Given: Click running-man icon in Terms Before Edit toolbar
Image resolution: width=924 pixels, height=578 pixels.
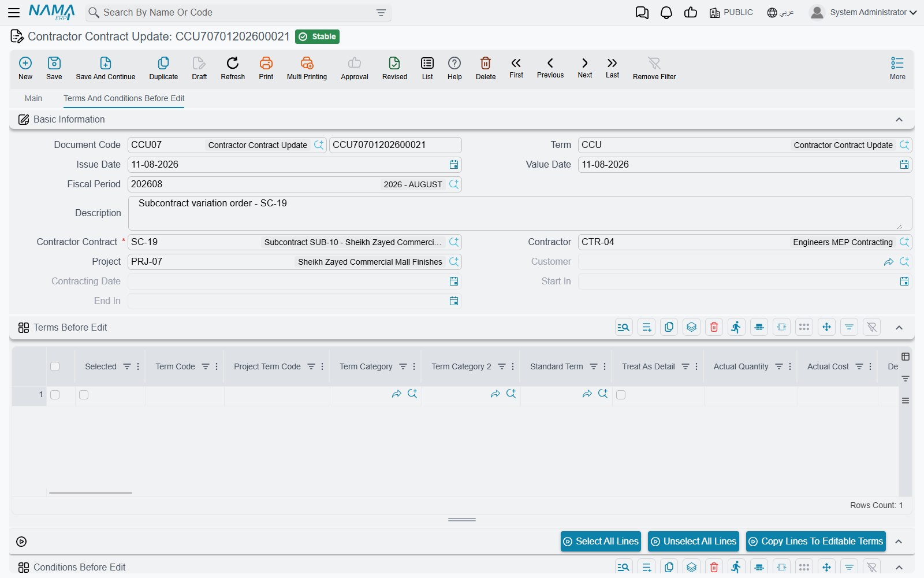Looking at the screenshot, I should 736,327.
